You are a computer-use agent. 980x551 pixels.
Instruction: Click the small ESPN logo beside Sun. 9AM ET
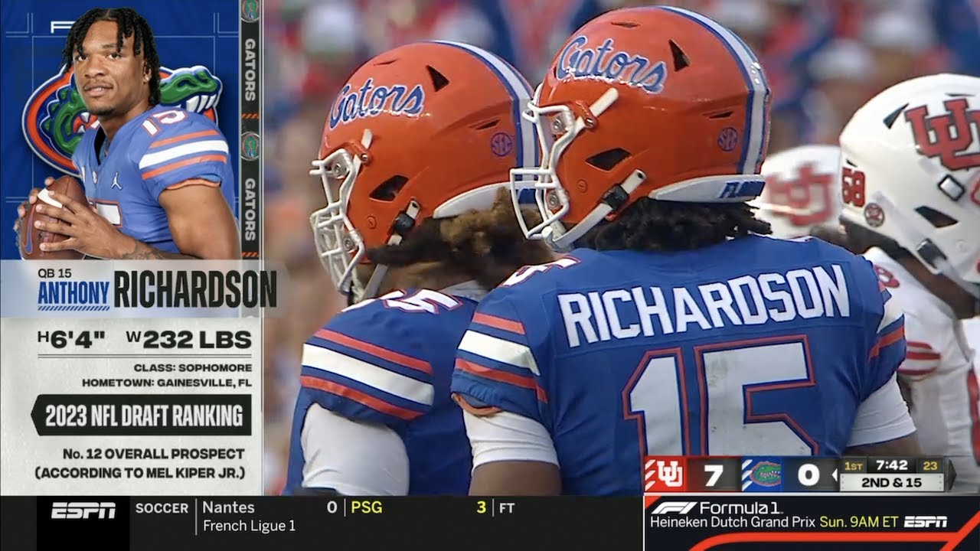925,522
